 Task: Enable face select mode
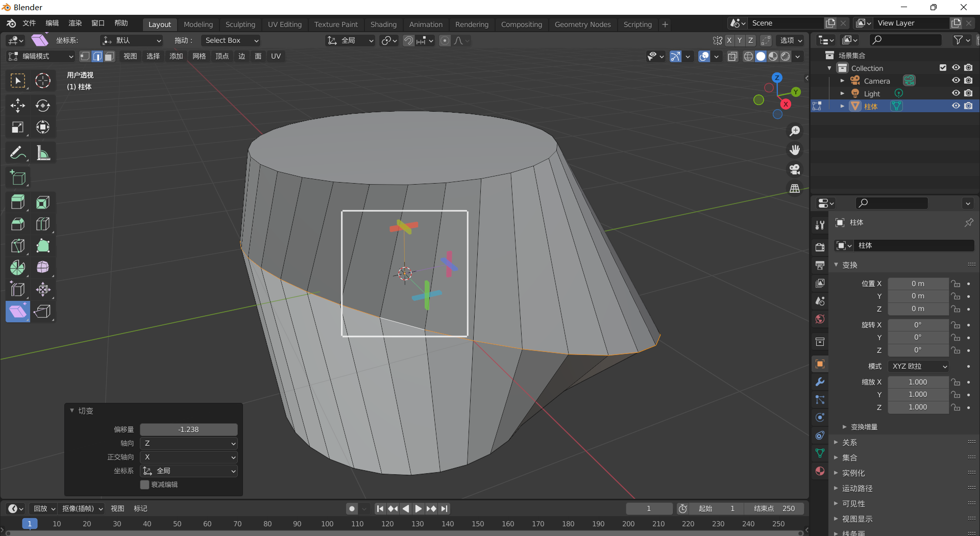click(x=109, y=57)
